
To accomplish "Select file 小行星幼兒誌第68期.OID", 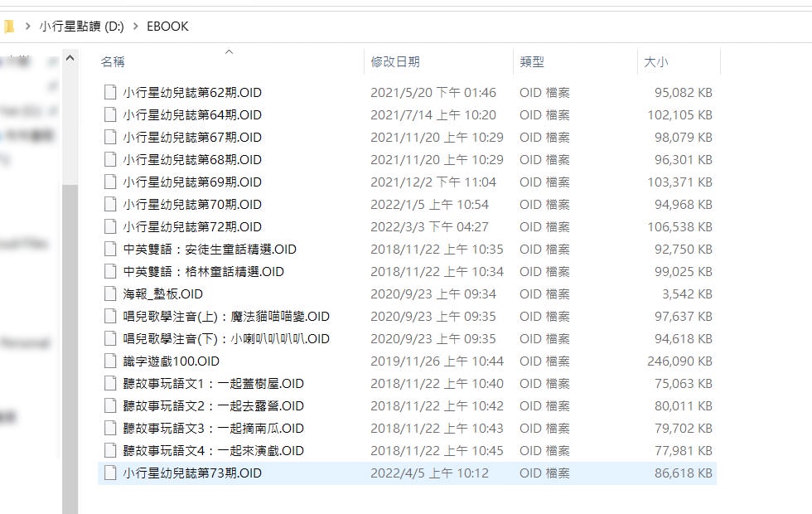I will coord(192,159).
